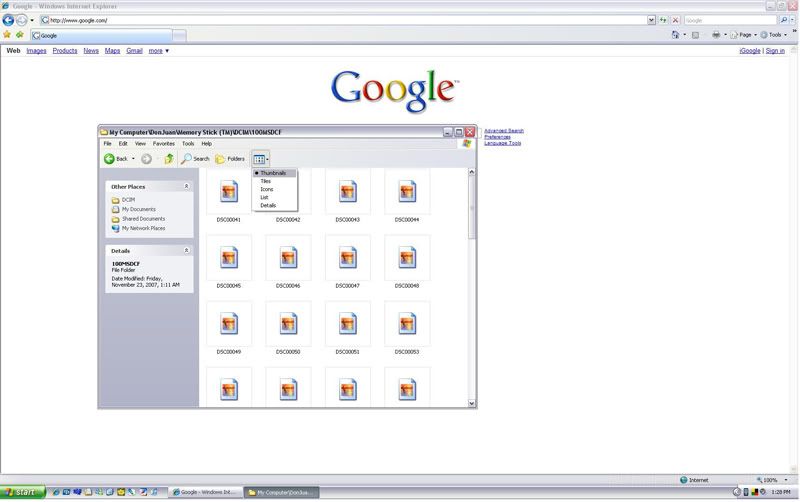The image size is (800, 502).
Task: Refresh the page with the IE Refresh icon
Action: 663,20
